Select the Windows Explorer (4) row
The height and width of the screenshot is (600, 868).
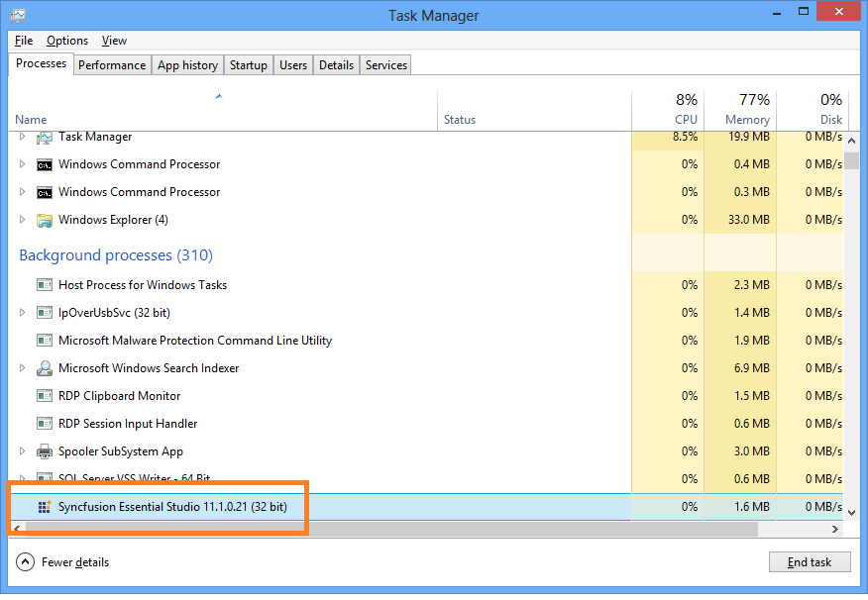tap(426, 220)
